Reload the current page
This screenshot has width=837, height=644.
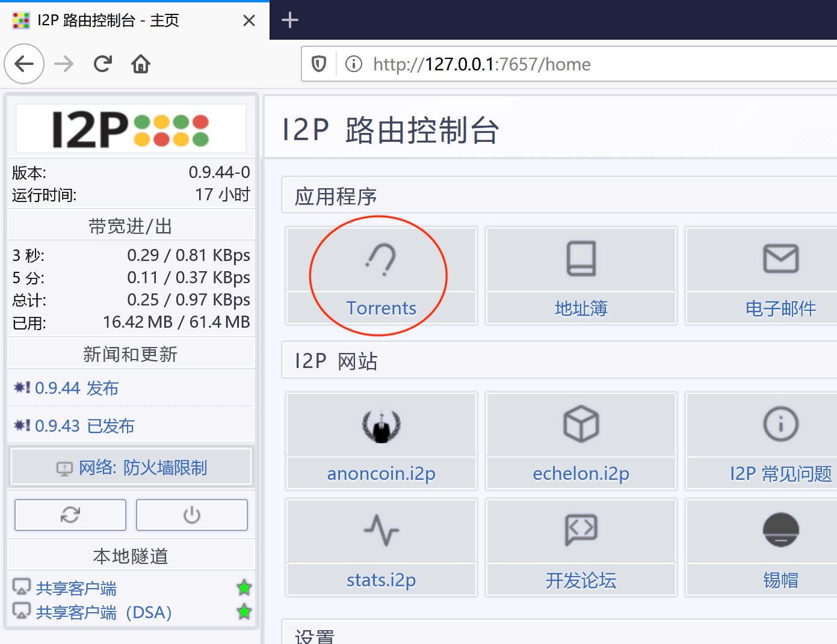tap(103, 64)
